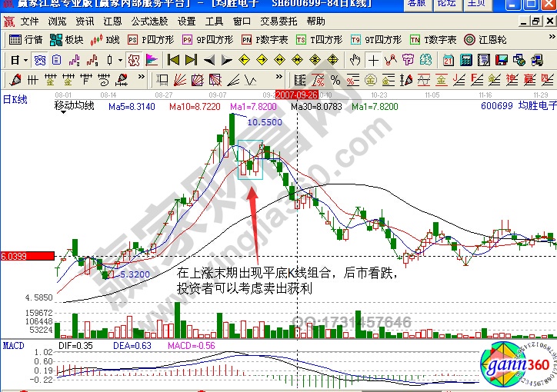Image resolution: width=557 pixels, height=392 pixels.
Task: Open the 文件 menu
Action: coord(29,22)
